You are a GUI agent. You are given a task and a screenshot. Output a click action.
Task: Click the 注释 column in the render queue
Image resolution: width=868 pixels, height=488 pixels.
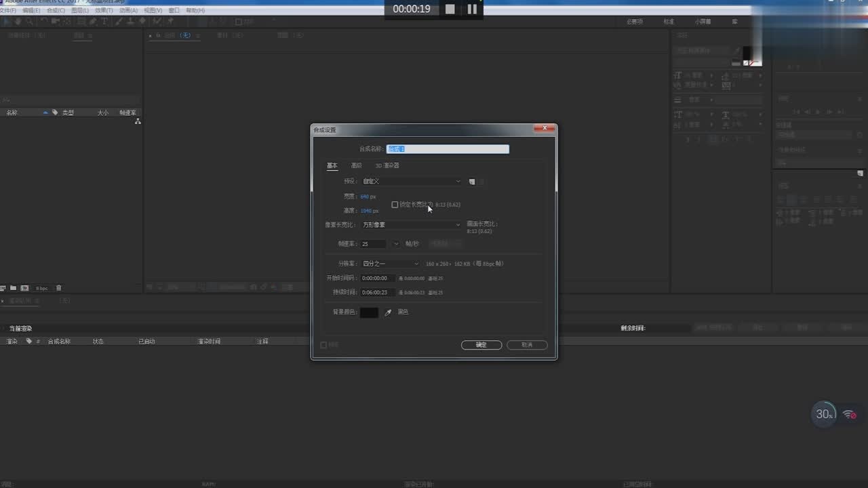[262, 341]
